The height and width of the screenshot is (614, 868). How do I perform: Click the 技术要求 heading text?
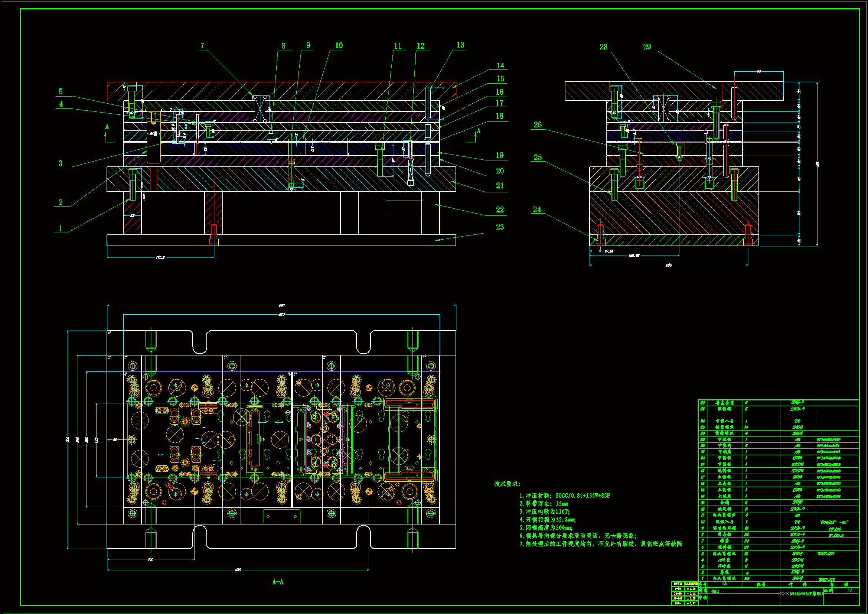point(507,484)
